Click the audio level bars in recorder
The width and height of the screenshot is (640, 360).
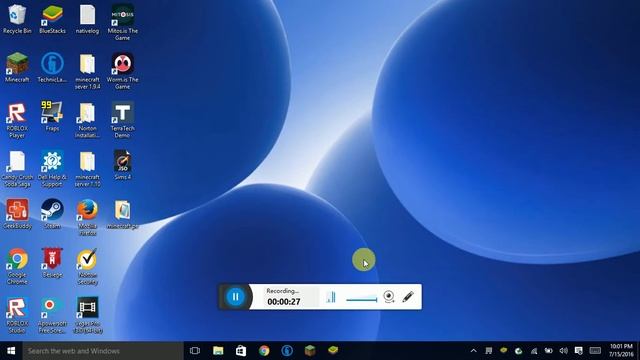pos(331,297)
